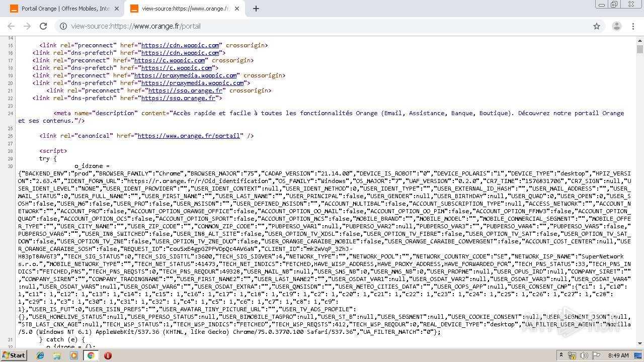Open Windows Media Player from the taskbar
The width and height of the screenshot is (644, 362).
[74, 355]
